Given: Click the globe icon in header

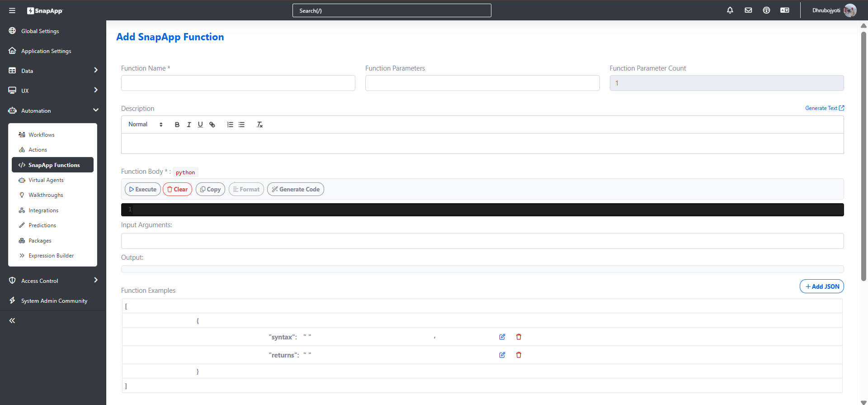Looking at the screenshot, I should point(766,10).
